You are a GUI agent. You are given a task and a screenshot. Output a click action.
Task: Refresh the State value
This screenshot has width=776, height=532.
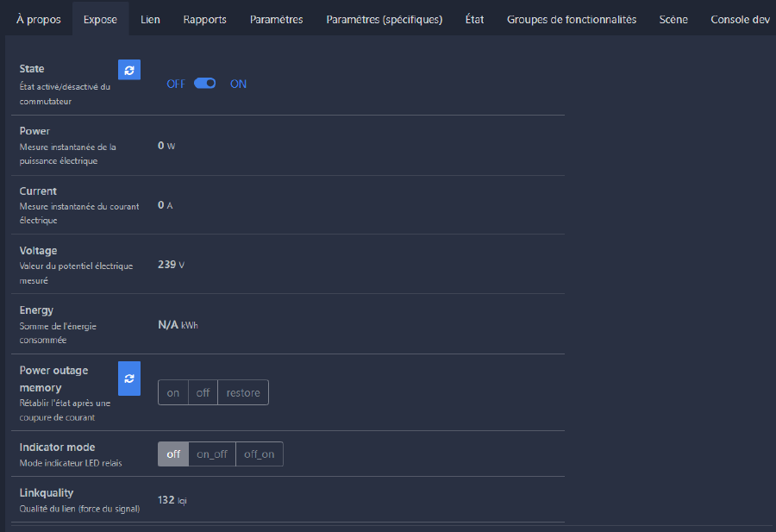128,70
